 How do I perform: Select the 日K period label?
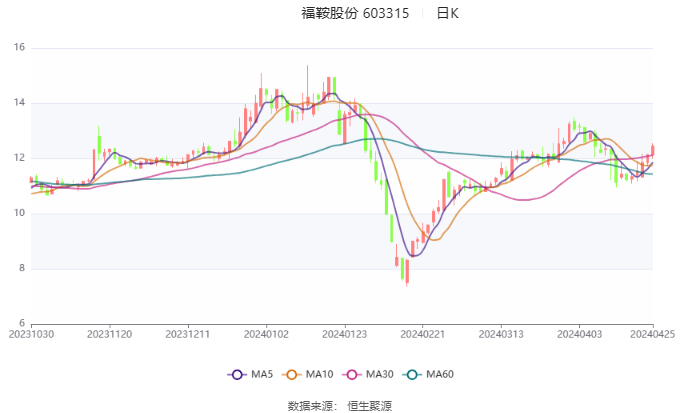point(448,14)
